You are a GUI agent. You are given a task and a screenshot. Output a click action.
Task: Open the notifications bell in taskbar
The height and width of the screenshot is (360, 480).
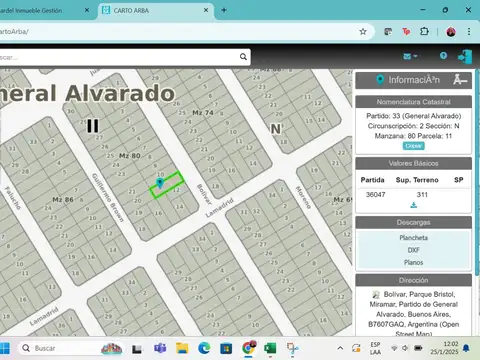coord(466,348)
